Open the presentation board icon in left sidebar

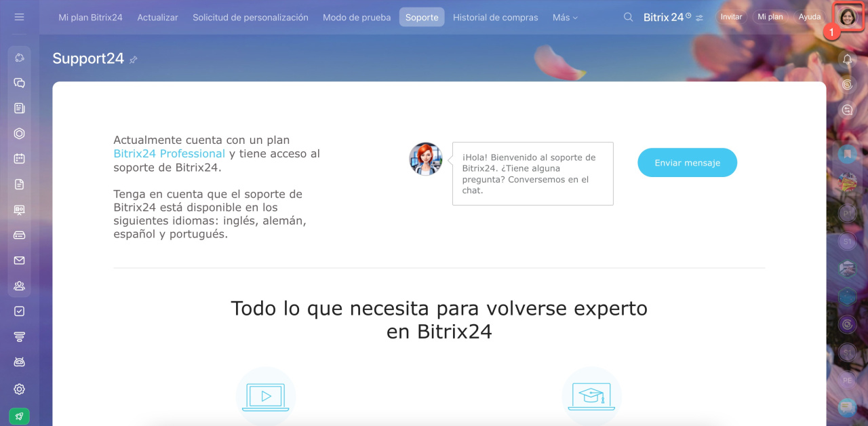click(19, 210)
